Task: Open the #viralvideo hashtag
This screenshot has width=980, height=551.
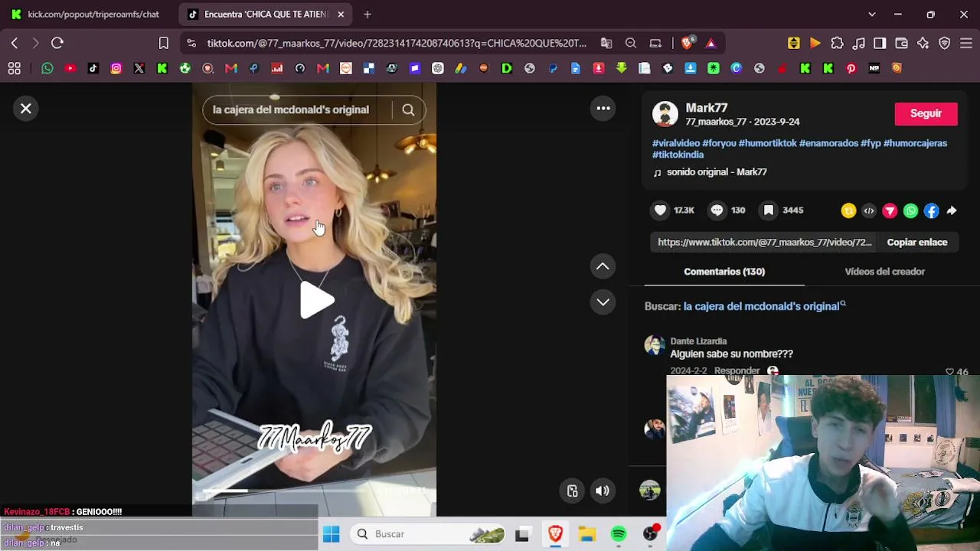Action: [676, 143]
